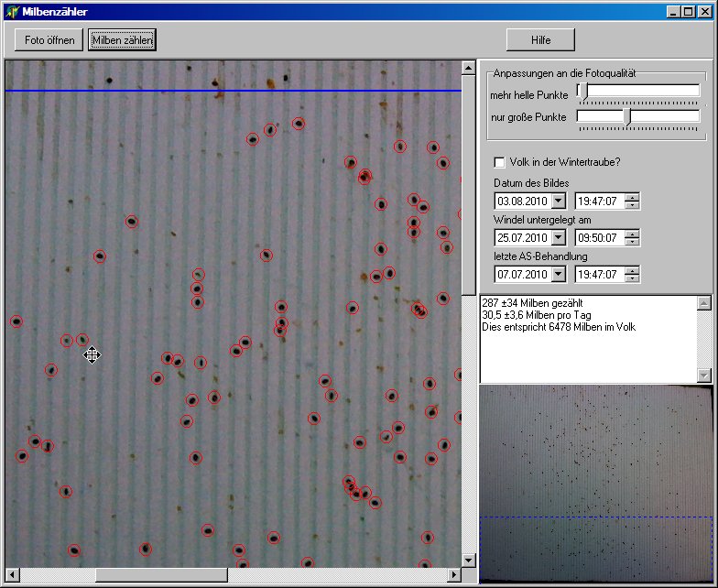718x588 pixels.
Task: Click the nur große Punkte slider handle
Action: coord(628,116)
